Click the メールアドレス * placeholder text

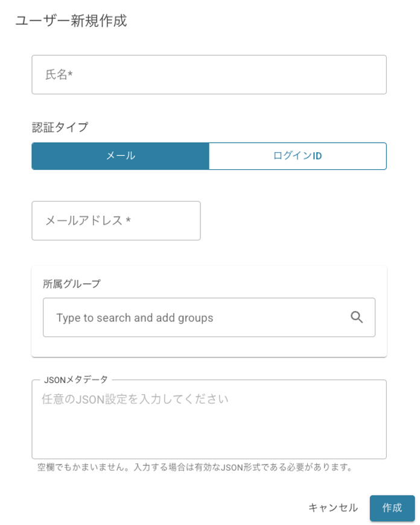click(88, 221)
